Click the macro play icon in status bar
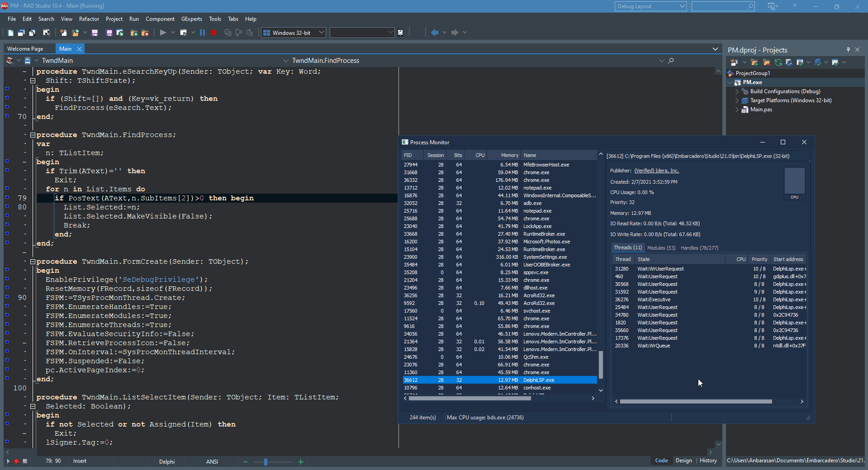 tap(8, 461)
